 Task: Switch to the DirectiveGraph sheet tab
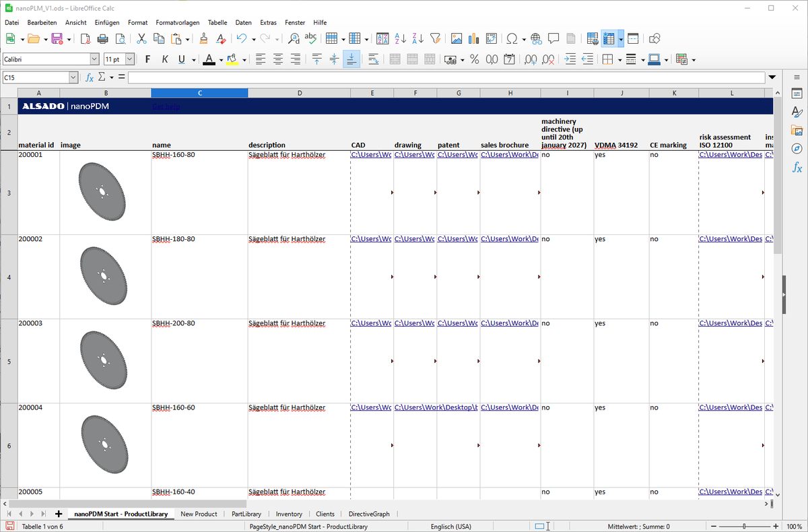pyautogui.click(x=369, y=514)
